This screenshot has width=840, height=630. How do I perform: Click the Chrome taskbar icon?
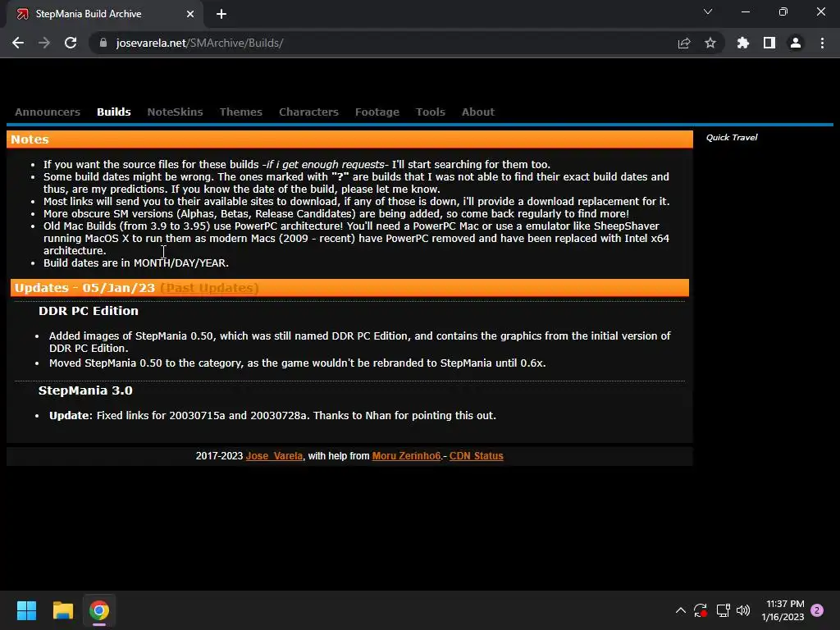click(99, 610)
